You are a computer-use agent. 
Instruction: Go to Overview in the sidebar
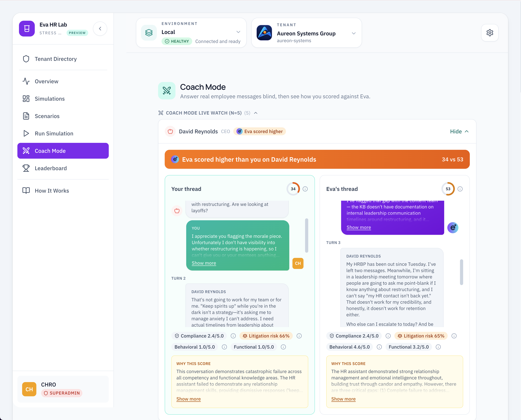click(63, 81)
